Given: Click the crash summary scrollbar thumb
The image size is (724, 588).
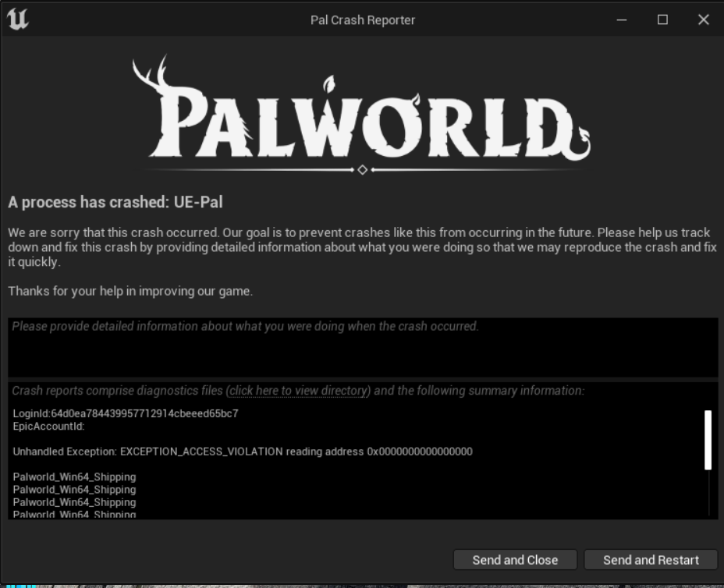Looking at the screenshot, I should [x=708, y=439].
